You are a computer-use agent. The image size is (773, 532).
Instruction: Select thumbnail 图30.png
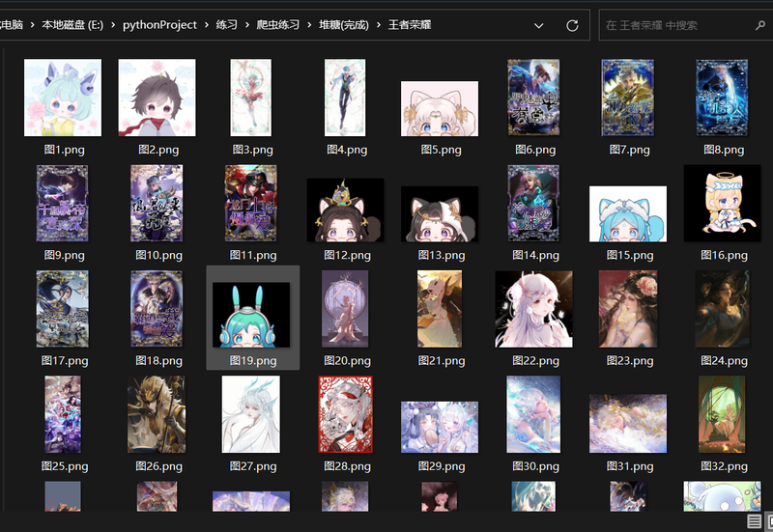tap(534, 414)
